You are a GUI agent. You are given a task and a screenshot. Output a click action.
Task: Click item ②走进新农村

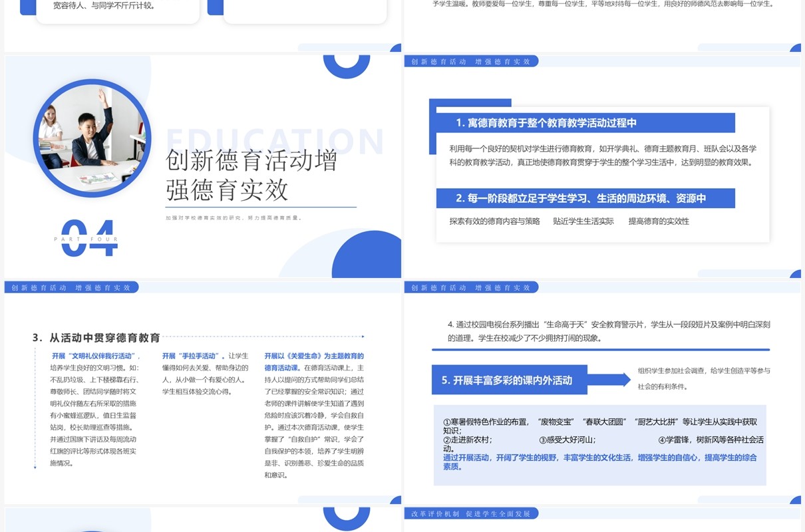[x=468, y=440]
